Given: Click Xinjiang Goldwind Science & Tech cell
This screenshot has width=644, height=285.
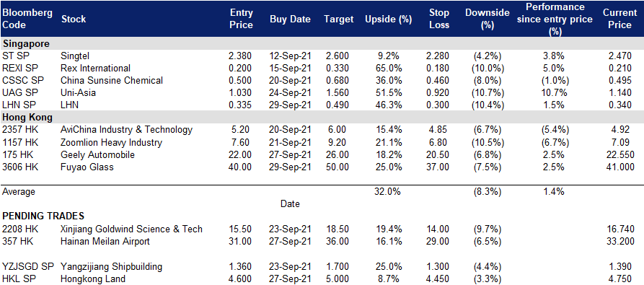Looking at the screenshot, I should [x=131, y=229].
